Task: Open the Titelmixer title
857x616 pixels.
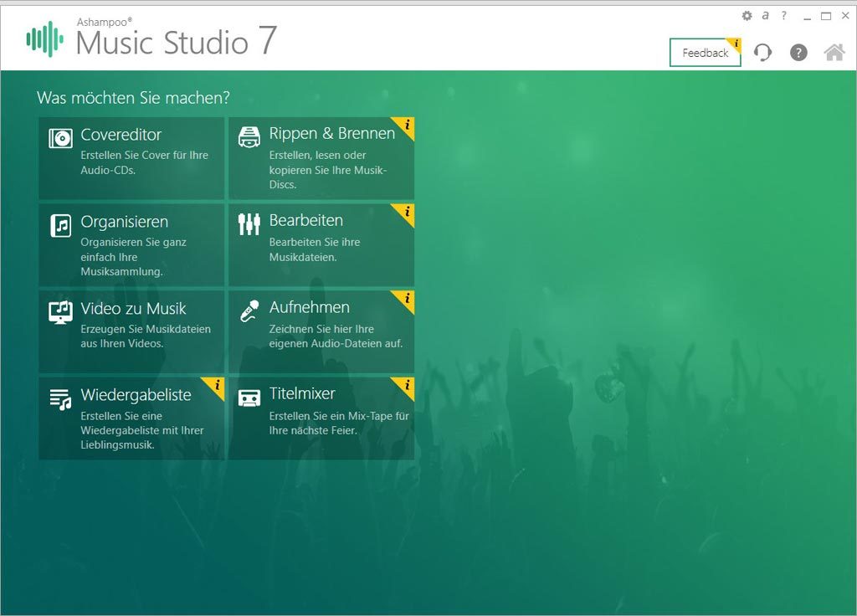Action: coord(302,393)
